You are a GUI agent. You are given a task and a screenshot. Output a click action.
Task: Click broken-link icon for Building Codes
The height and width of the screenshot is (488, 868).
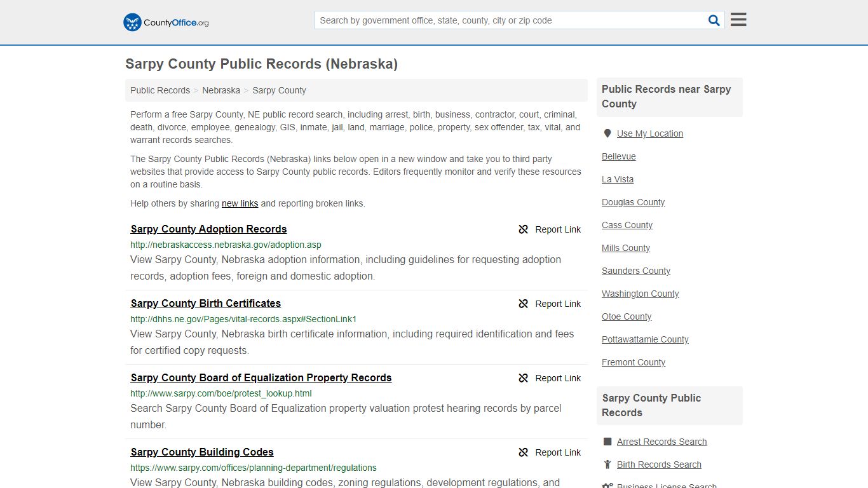click(524, 452)
